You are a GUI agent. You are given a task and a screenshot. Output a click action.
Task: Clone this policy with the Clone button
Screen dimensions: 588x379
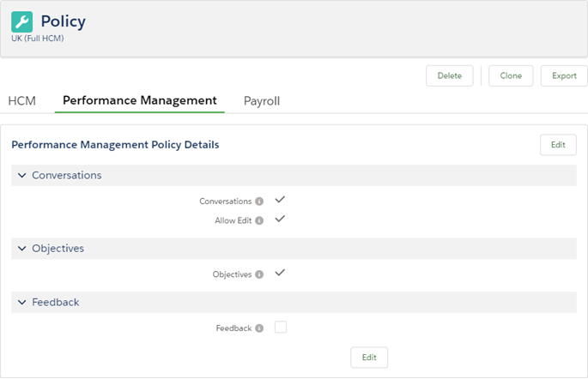[511, 75]
